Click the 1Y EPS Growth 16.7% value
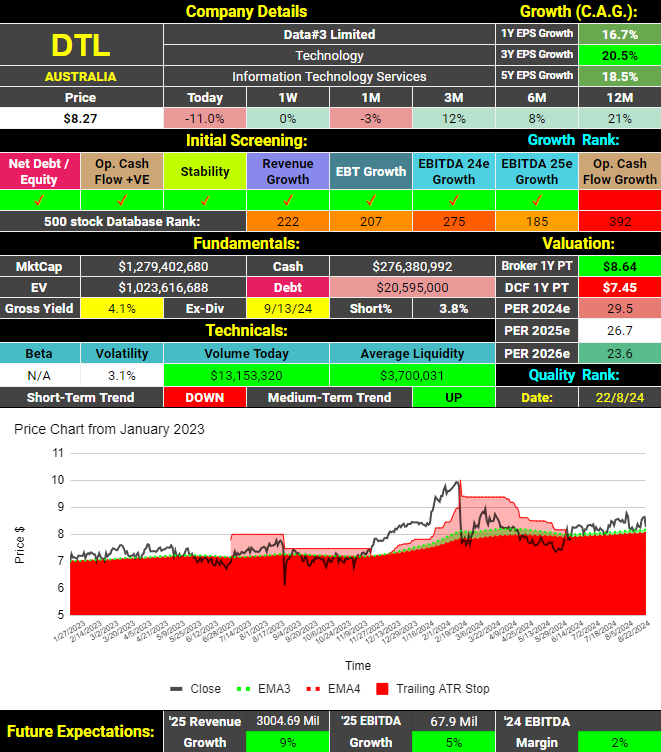The image size is (661, 752). (x=620, y=35)
